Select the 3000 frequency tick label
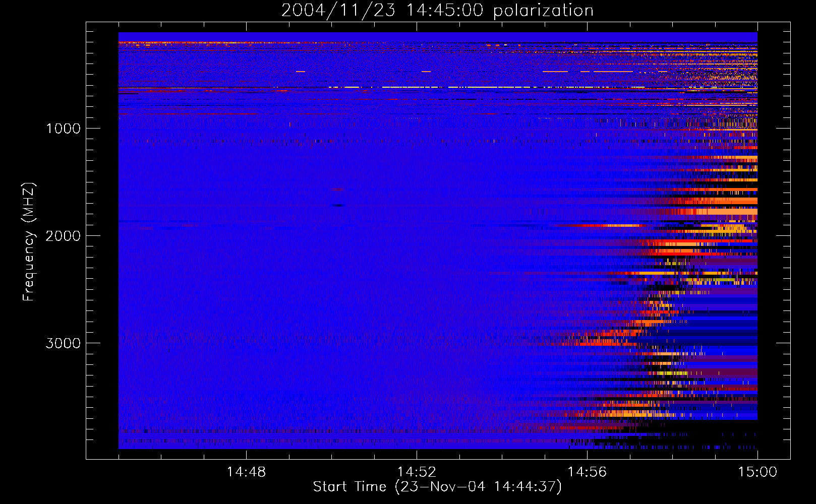 tap(63, 343)
